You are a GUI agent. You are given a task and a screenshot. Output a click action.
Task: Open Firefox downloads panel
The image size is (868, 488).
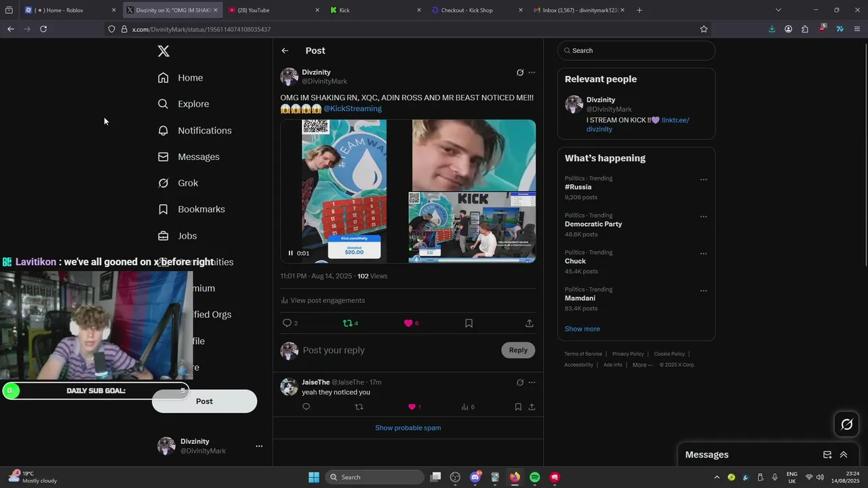click(772, 29)
